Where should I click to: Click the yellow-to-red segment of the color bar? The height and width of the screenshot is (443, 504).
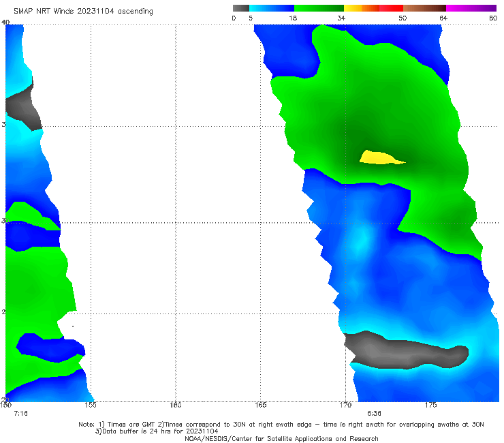pyautogui.click(x=373, y=8)
